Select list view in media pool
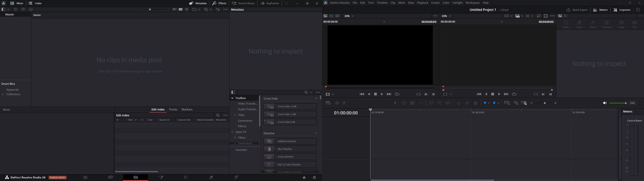 pyautogui.click(x=187, y=9)
